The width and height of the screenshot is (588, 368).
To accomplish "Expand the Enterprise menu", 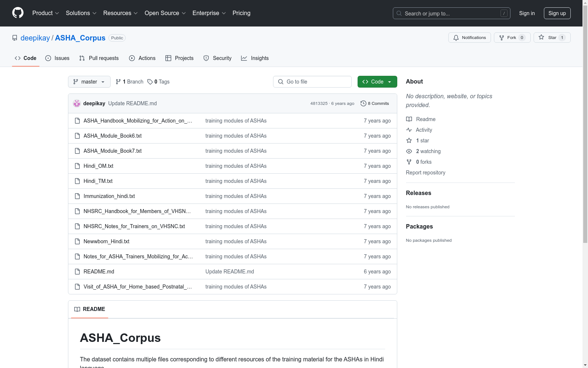I will point(209,13).
